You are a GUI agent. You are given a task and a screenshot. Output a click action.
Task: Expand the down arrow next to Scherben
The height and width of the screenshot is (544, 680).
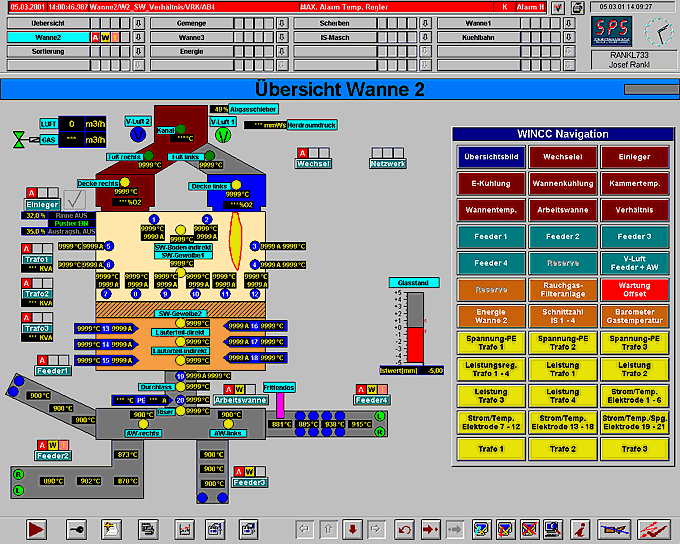click(x=425, y=23)
